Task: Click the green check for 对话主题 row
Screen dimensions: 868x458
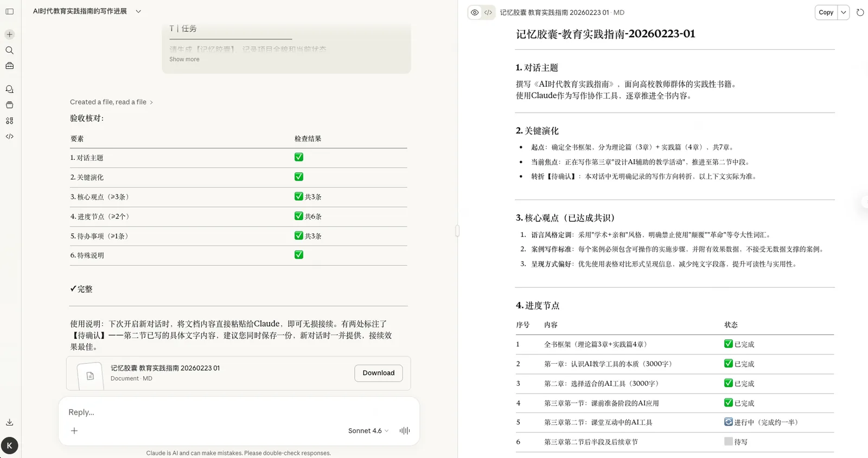Action: tap(299, 157)
